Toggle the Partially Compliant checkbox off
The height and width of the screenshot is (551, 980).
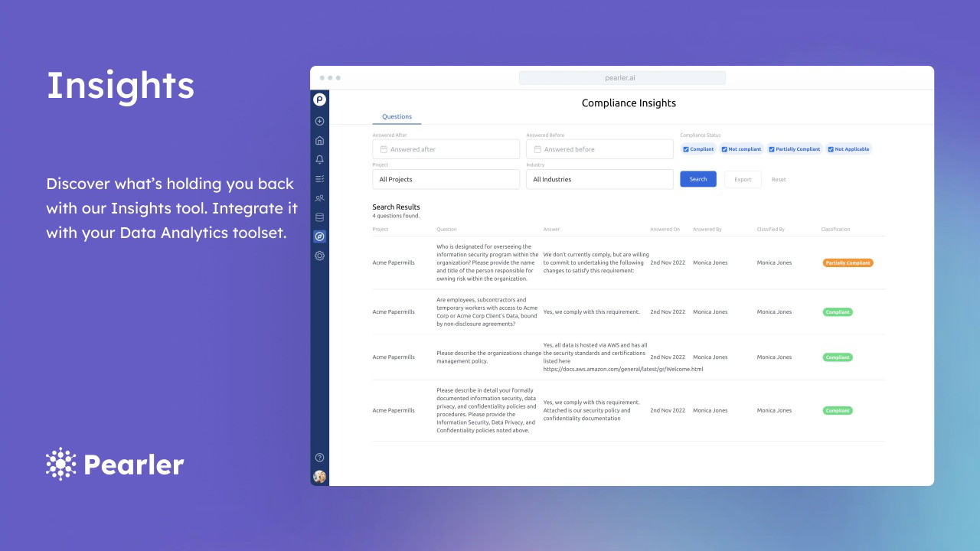point(771,149)
